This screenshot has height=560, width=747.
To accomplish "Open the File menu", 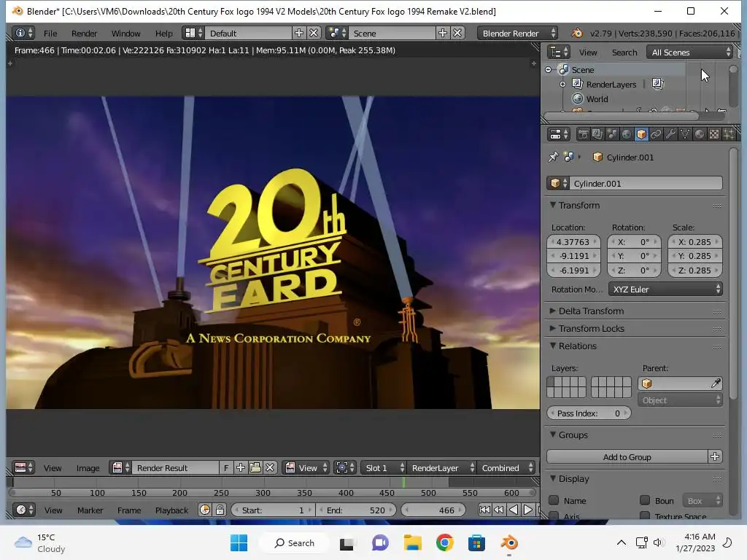I will click(50, 34).
